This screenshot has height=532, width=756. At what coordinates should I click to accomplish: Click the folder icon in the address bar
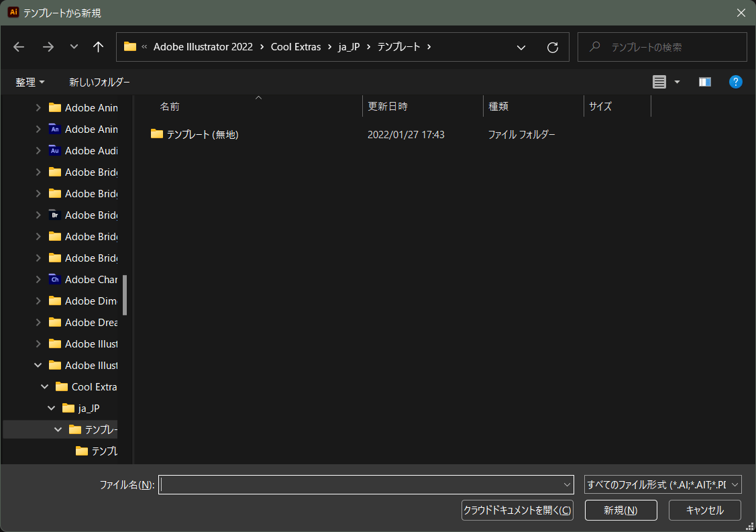click(130, 47)
